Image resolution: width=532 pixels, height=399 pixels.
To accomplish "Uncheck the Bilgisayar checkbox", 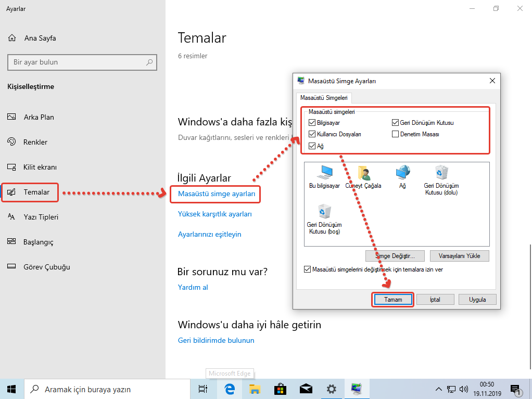I will click(x=312, y=123).
